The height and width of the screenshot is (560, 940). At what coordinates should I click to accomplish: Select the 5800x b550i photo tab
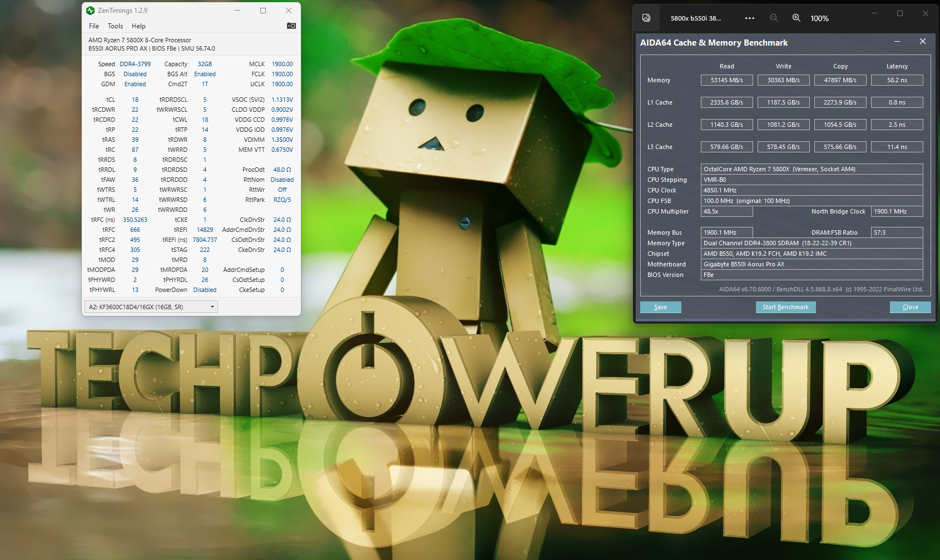point(696,18)
